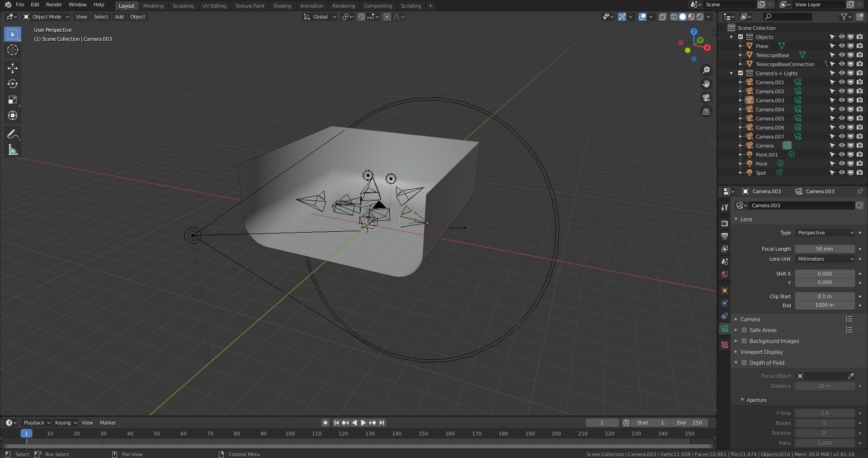The height and width of the screenshot is (458, 868).
Task: Open the File menu
Action: click(20, 5)
